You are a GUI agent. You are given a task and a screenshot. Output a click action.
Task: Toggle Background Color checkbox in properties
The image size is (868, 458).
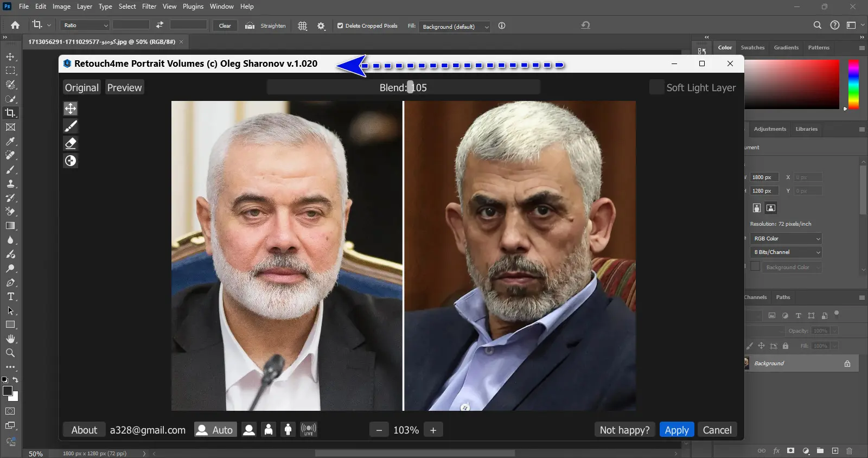tap(755, 266)
